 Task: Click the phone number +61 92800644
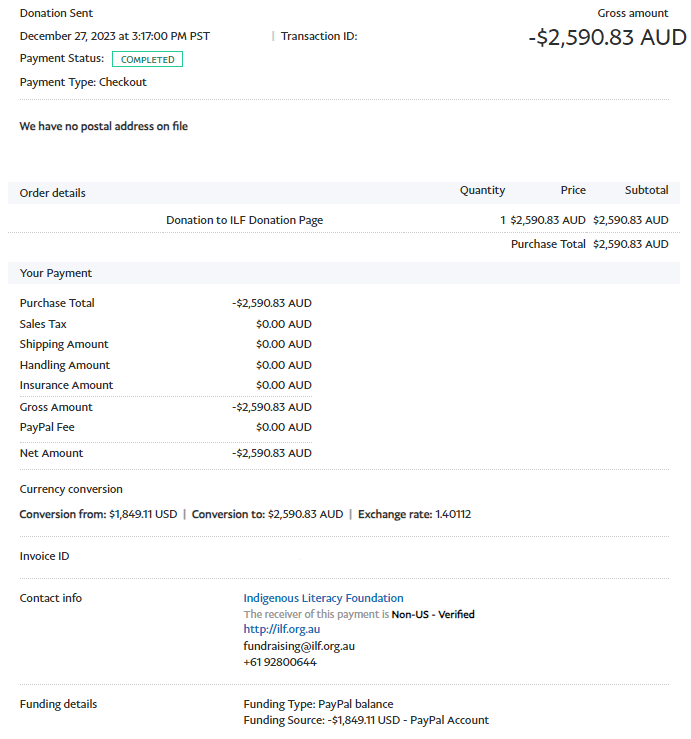point(280,662)
